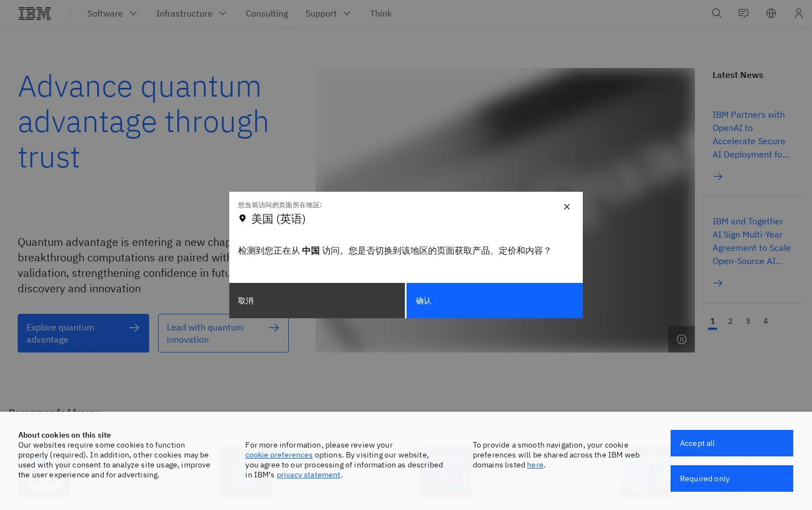Open the 'here' IBM web domains link

pos(535,465)
